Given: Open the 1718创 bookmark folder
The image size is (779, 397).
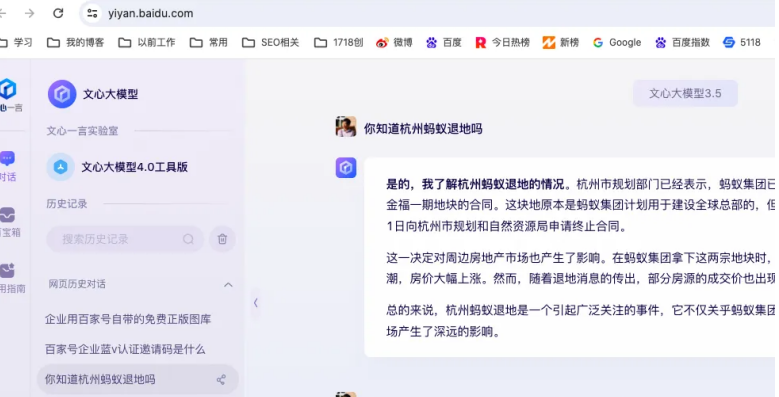Looking at the screenshot, I should [339, 43].
